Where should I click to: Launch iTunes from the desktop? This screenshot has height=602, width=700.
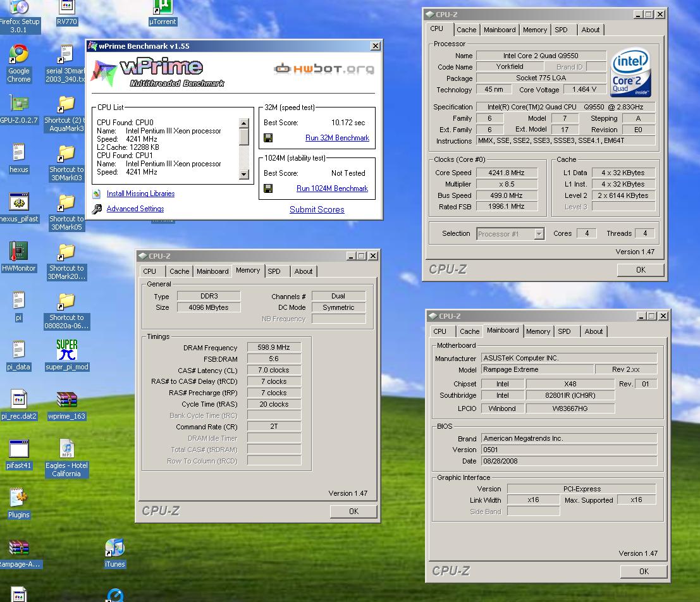pos(114,548)
